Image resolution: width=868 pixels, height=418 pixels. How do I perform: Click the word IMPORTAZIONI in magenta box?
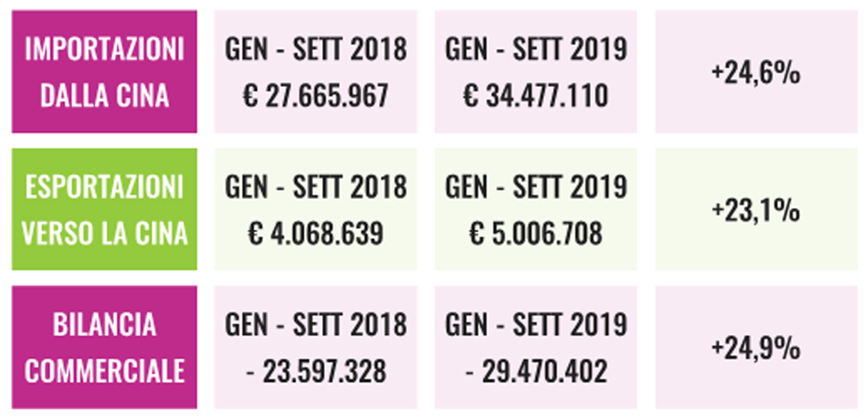click(104, 50)
